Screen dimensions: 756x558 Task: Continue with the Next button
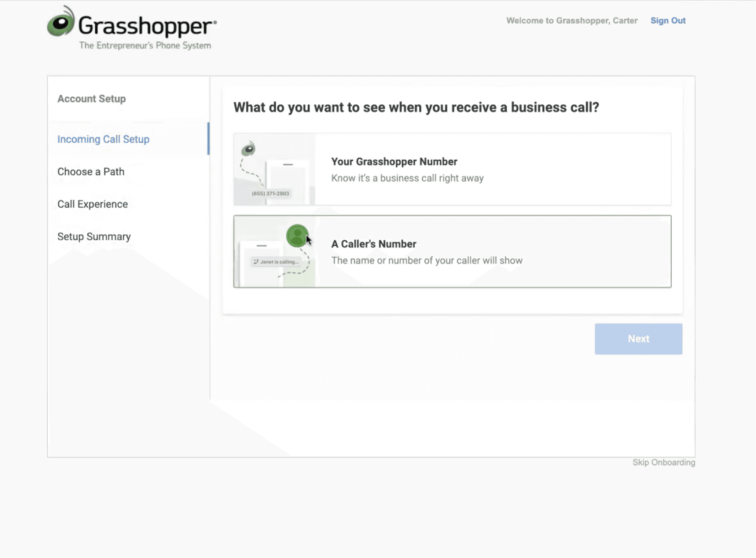(x=638, y=339)
